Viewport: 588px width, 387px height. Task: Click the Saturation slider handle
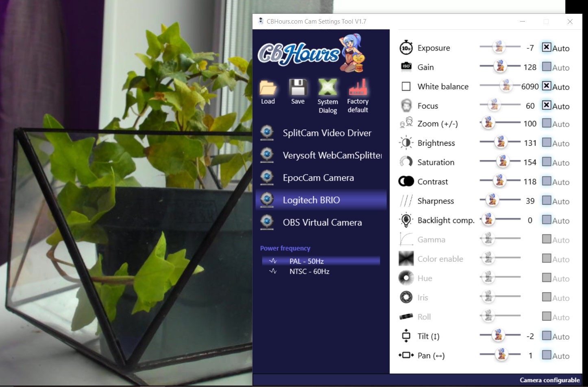point(503,161)
